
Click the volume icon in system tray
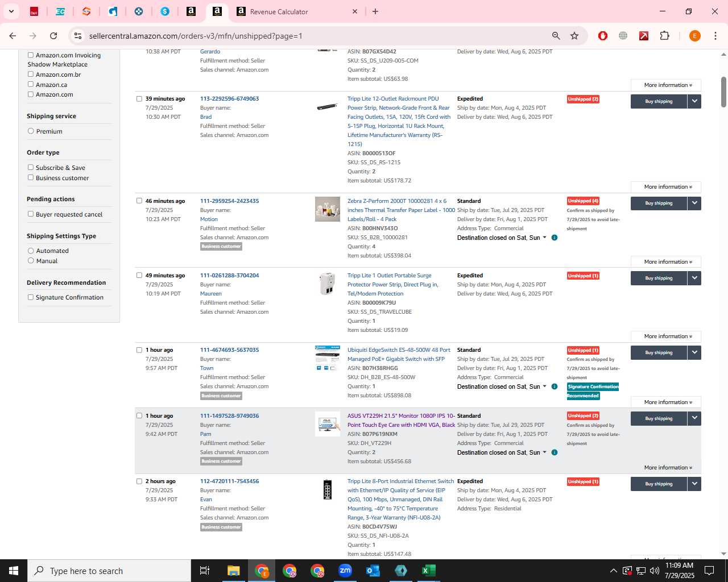(654, 571)
